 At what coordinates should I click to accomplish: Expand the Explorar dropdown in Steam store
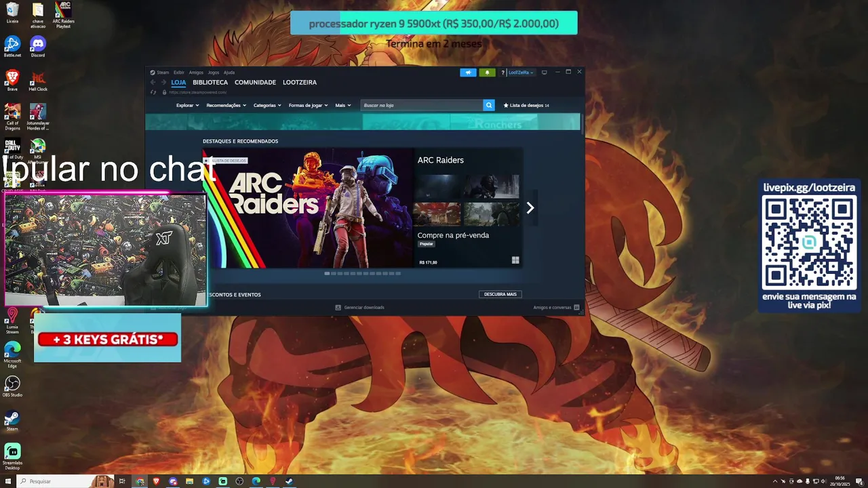pyautogui.click(x=187, y=105)
